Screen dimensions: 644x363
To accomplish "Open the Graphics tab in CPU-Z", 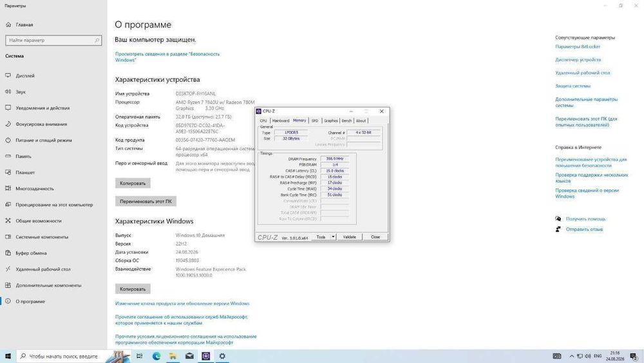I will [330, 121].
